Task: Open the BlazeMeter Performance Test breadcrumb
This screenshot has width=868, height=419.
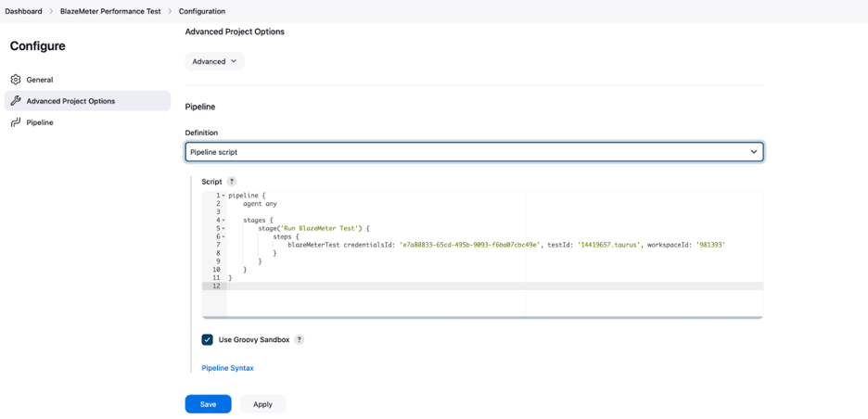Action: 110,11
